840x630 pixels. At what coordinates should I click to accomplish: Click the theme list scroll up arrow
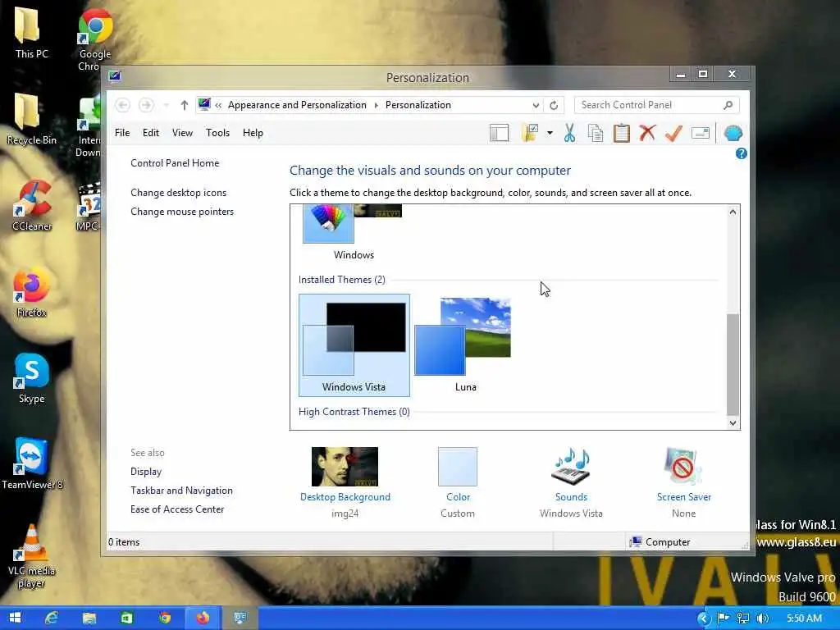click(x=733, y=212)
